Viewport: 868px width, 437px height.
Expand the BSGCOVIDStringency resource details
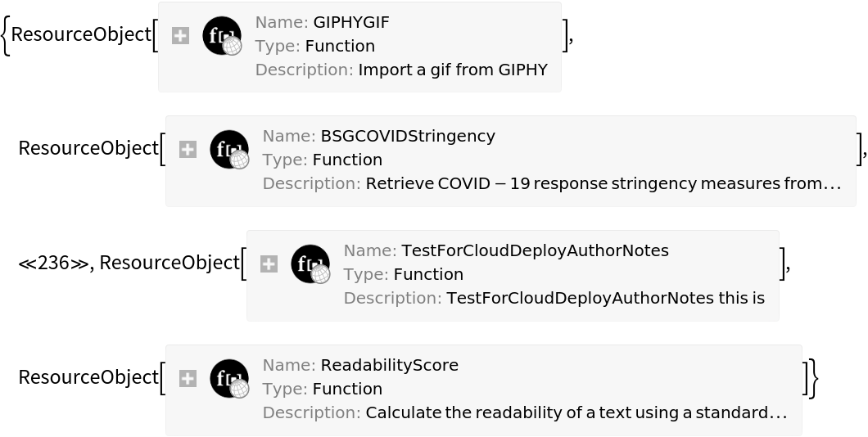[188, 150]
